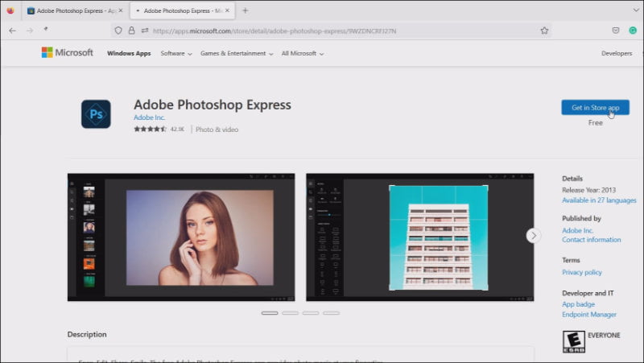Image resolution: width=644 pixels, height=363 pixels.
Task: Open the Windows Apps menu item
Action: [129, 53]
